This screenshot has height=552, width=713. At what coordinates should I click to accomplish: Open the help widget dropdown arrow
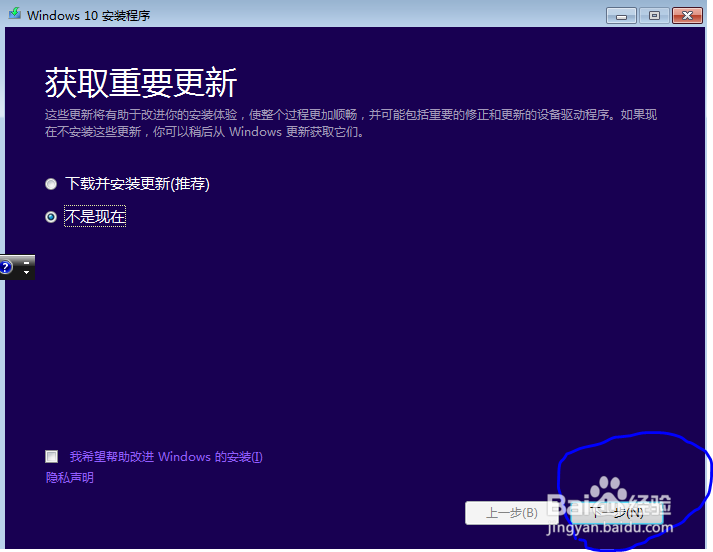click(26, 272)
